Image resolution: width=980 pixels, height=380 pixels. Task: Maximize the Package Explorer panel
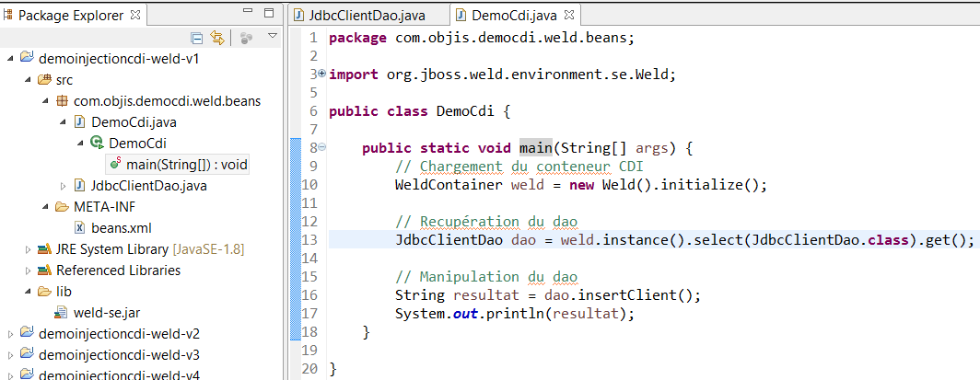point(268,15)
